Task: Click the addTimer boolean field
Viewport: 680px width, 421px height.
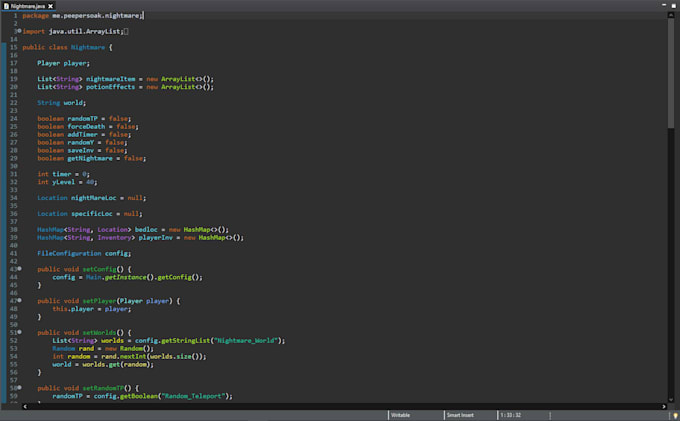Action: pos(82,134)
